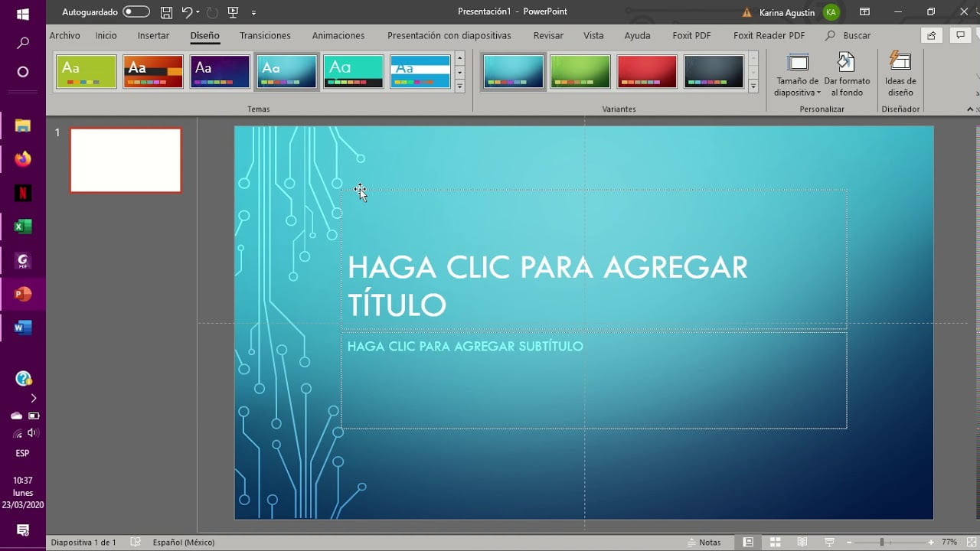Collapse the ribbon using the chevron

970,109
